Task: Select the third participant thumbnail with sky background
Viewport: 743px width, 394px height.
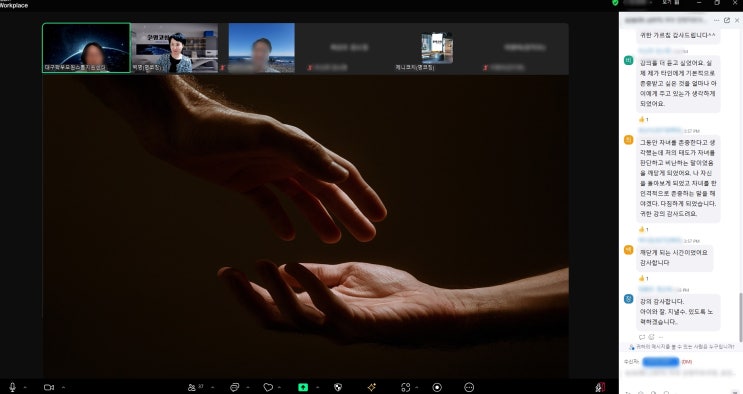Action: pos(261,48)
